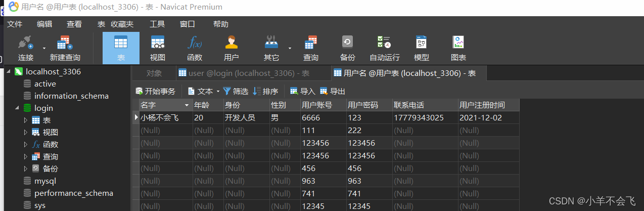Open the 查看 menu

[x=74, y=24]
